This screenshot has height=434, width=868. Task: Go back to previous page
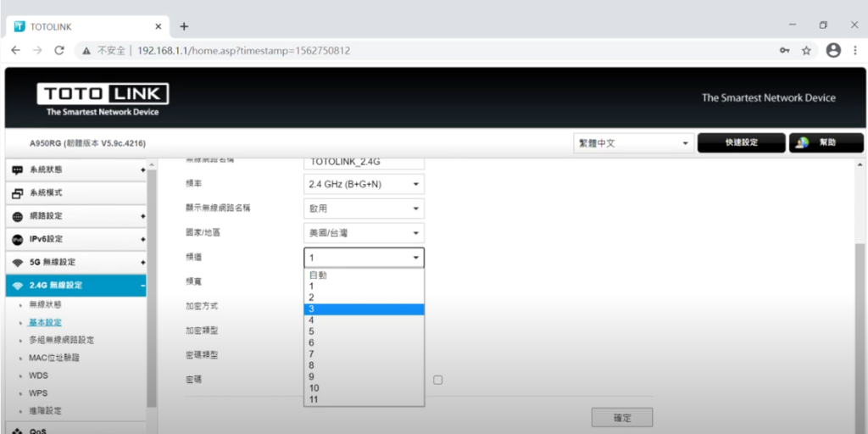[15, 50]
